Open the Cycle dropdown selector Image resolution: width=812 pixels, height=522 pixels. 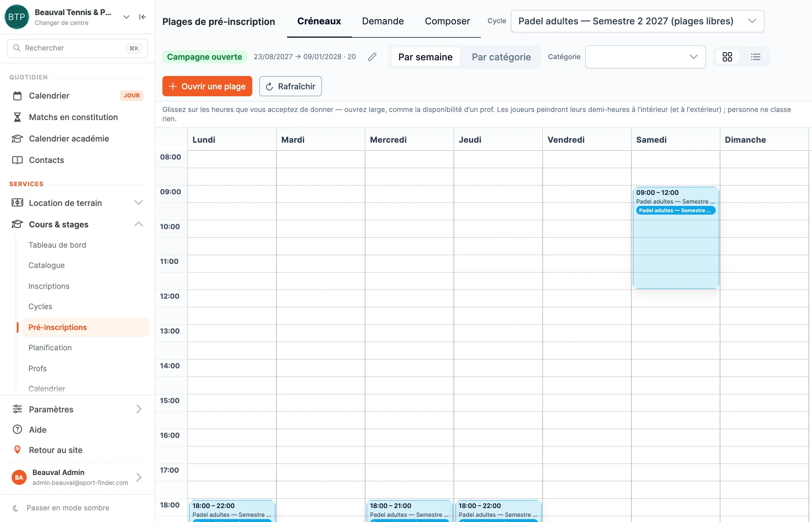point(637,21)
